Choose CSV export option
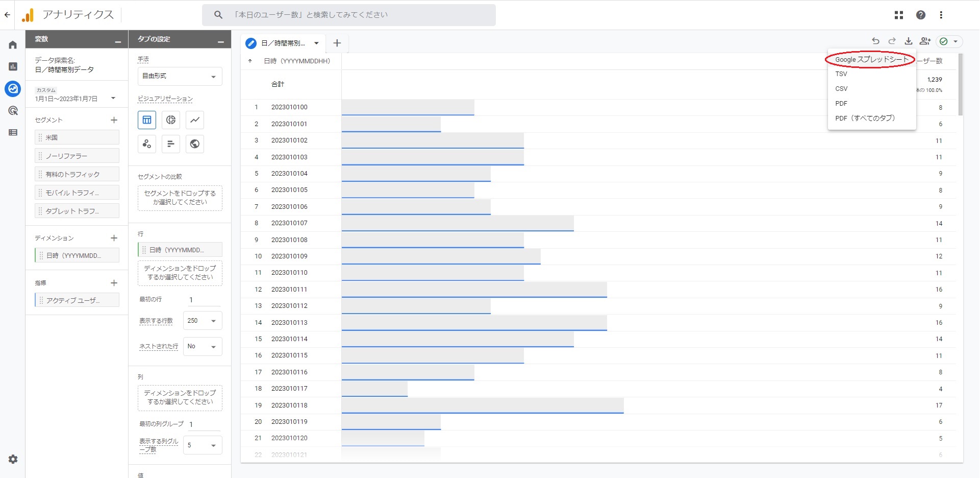Image resolution: width=980 pixels, height=478 pixels. pos(871,89)
